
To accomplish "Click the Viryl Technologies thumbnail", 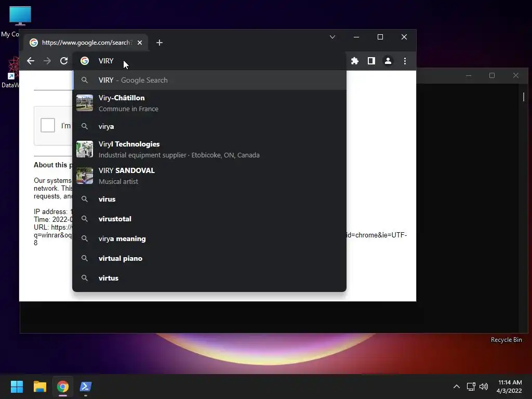I will point(85,149).
